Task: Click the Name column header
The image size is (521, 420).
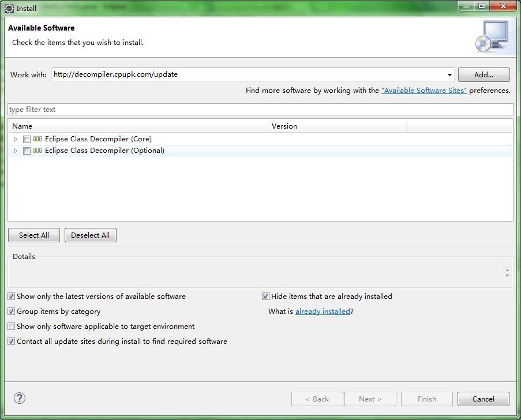Action: tap(138, 126)
